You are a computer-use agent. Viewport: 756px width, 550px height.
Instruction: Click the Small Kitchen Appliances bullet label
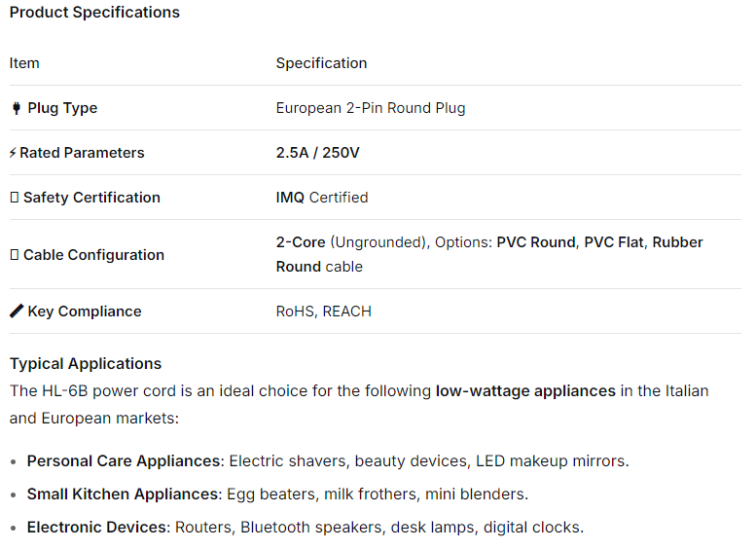click(123, 495)
